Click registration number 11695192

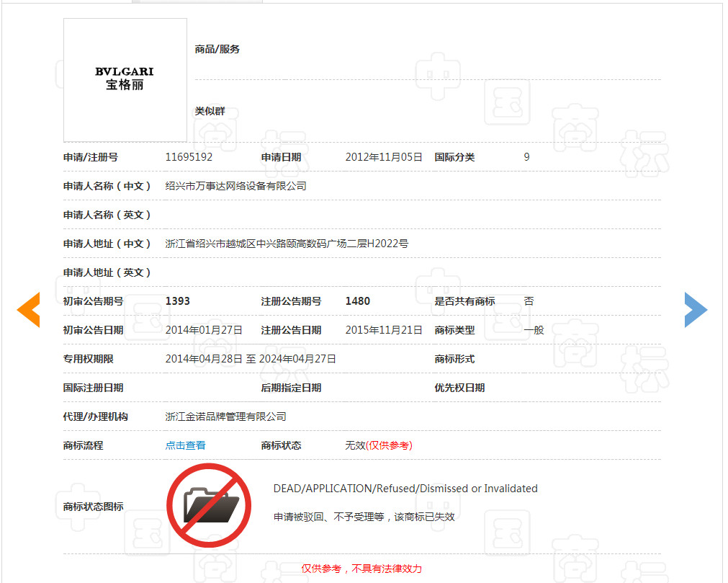point(189,157)
